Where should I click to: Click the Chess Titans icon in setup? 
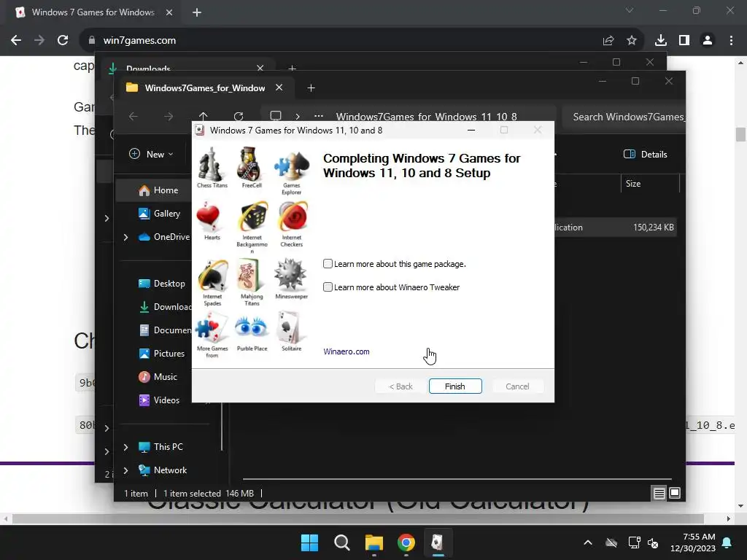point(212,163)
